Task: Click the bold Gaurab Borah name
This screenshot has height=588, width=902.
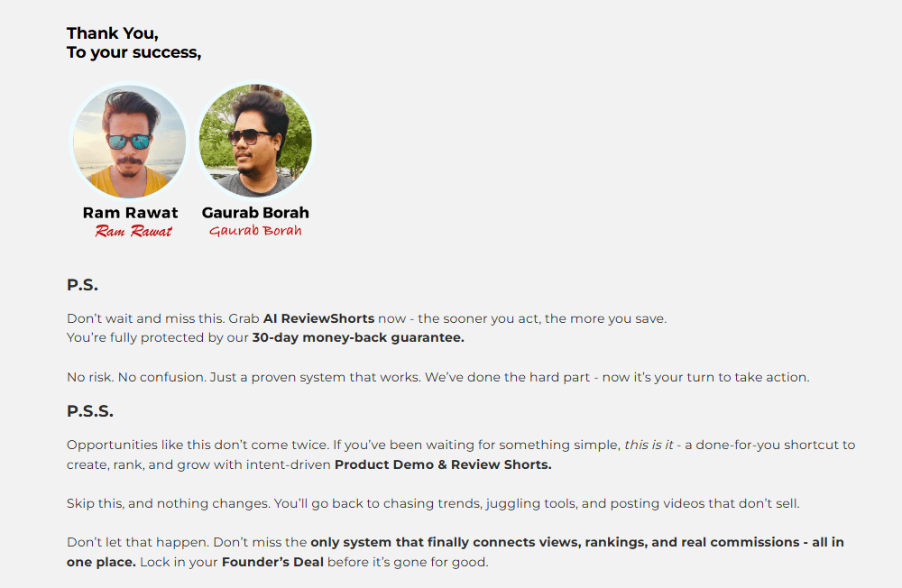Action: click(255, 213)
